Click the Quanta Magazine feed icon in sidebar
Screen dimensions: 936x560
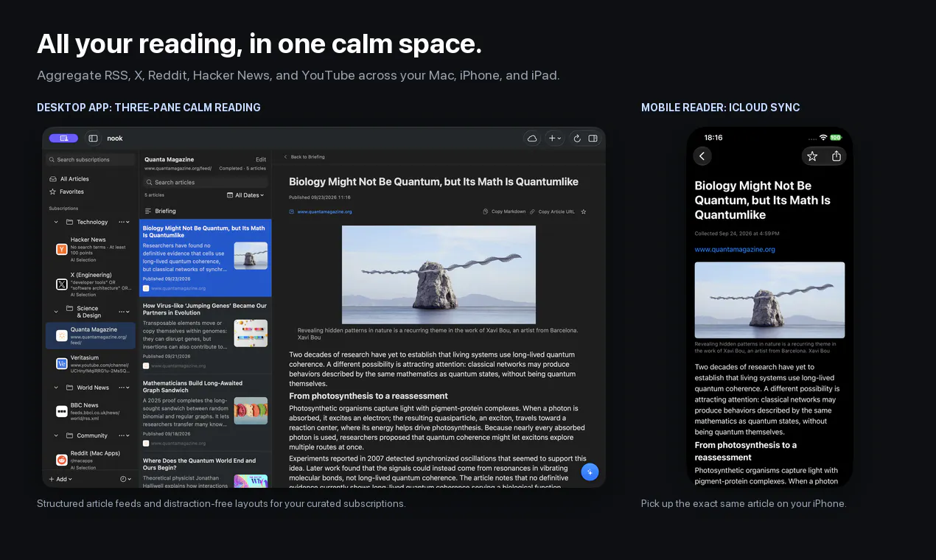(62, 335)
